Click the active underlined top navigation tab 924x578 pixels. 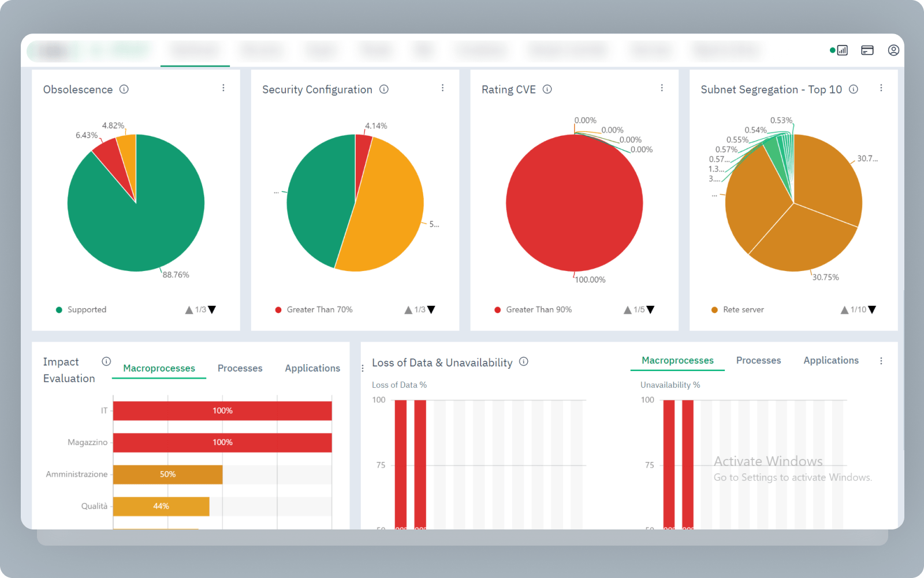click(195, 51)
